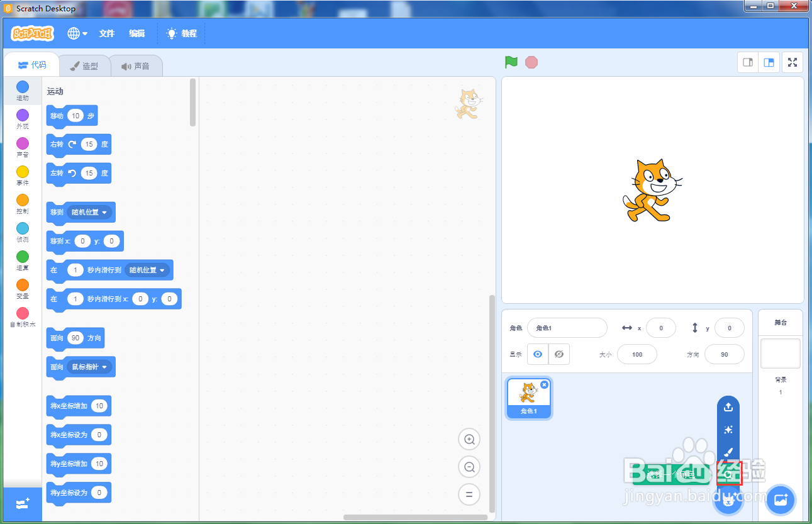Viewport: 812px width, 524px height.
Task: Open the sprite search library icon
Action: [x=728, y=474]
